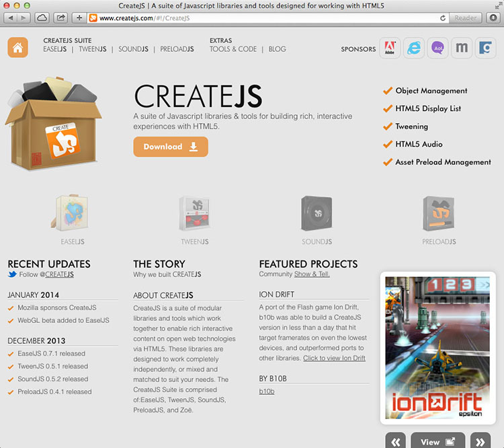Click the 'Object Management' feature
The width and height of the screenshot is (504, 448).
click(x=431, y=91)
